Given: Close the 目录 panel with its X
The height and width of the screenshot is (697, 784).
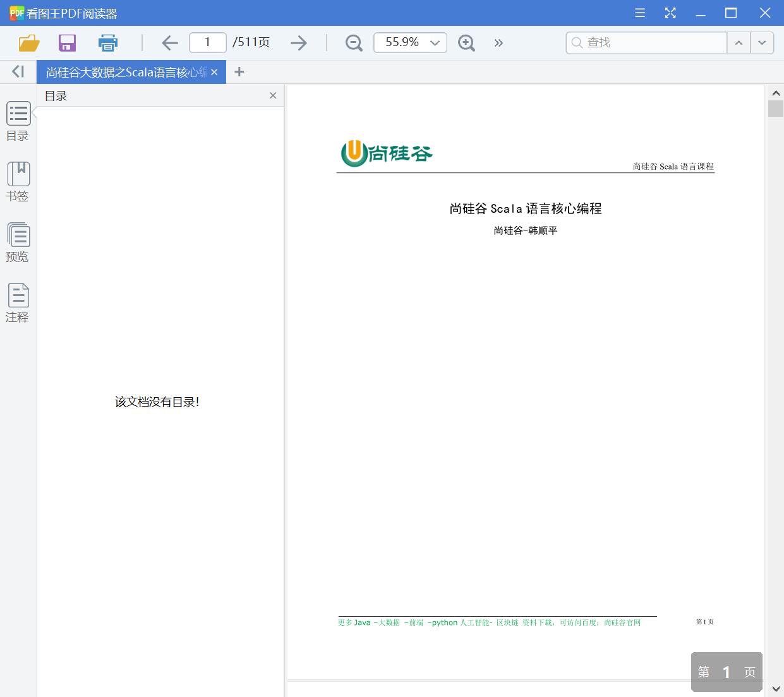Looking at the screenshot, I should pos(273,95).
